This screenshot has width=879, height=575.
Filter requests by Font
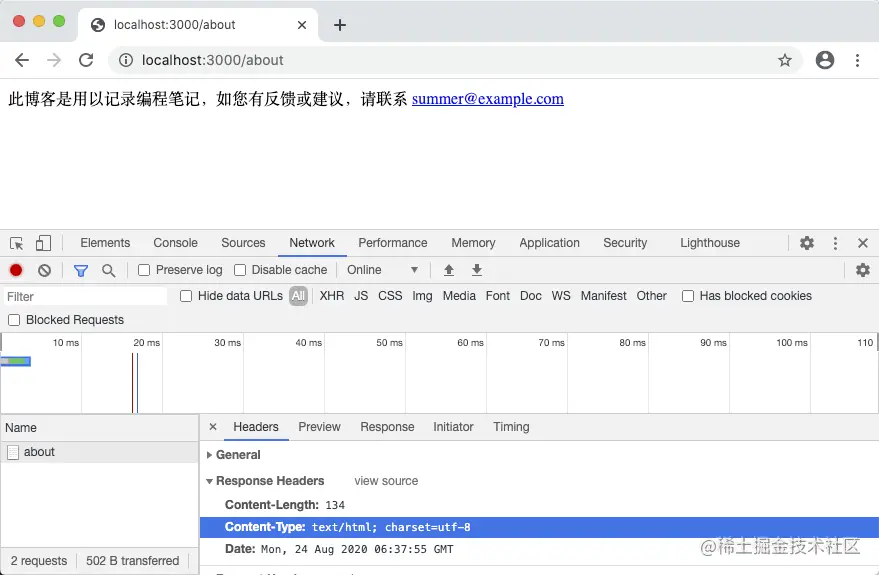[x=498, y=296]
